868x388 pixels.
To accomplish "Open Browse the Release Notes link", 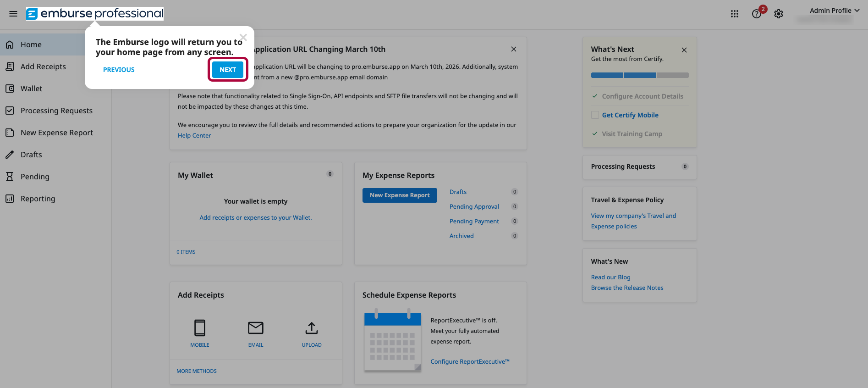I will (x=627, y=288).
